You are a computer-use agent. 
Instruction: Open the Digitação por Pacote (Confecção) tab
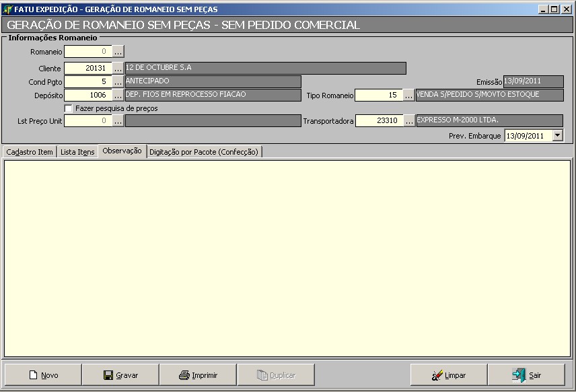coord(203,152)
